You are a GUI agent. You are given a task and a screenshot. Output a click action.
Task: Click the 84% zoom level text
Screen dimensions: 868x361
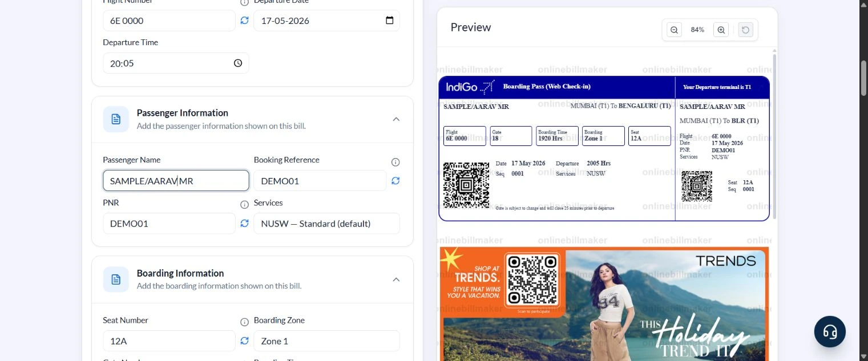click(x=697, y=30)
